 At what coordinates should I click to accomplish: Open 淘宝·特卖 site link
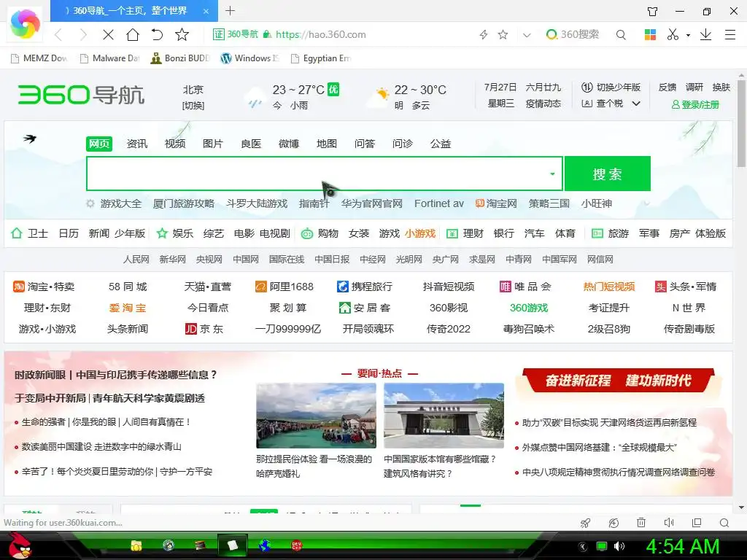pyautogui.click(x=44, y=287)
